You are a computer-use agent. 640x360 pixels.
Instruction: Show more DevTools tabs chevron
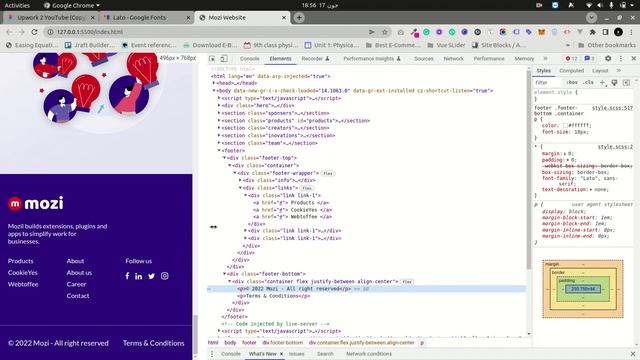(546, 59)
